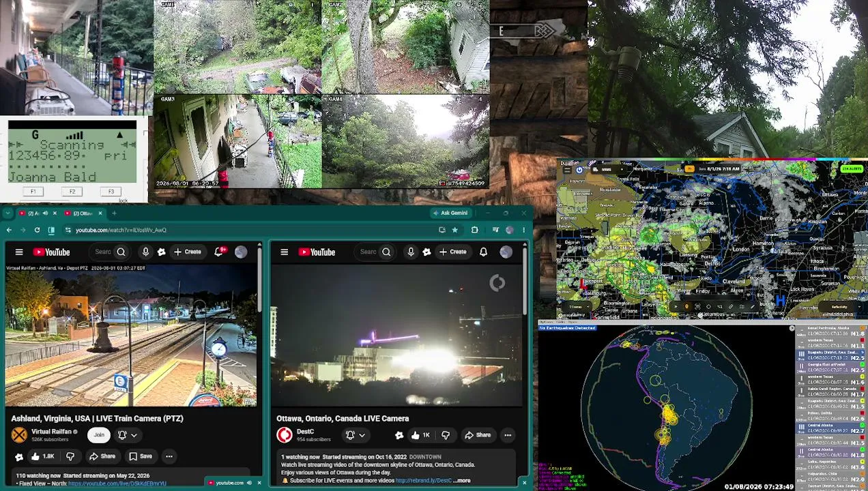This screenshot has width=868, height=491.
Task: Dislike the Ashland train camera video
Action: tap(70, 456)
